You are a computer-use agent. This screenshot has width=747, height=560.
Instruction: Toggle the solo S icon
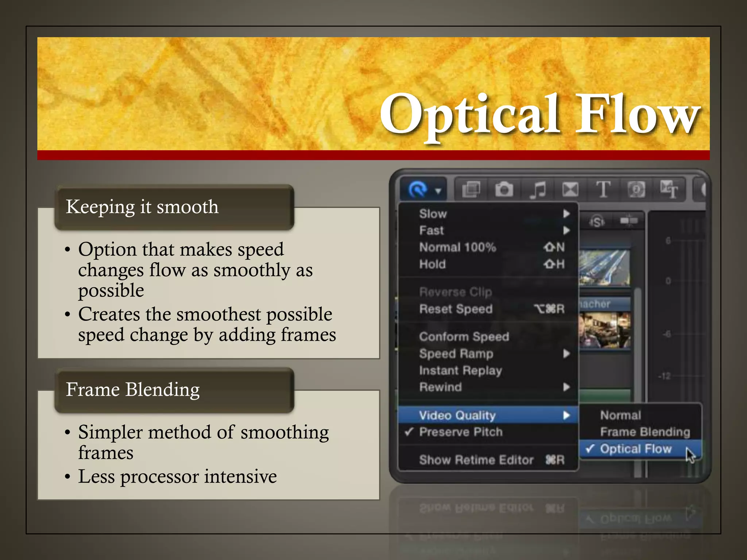(x=597, y=221)
